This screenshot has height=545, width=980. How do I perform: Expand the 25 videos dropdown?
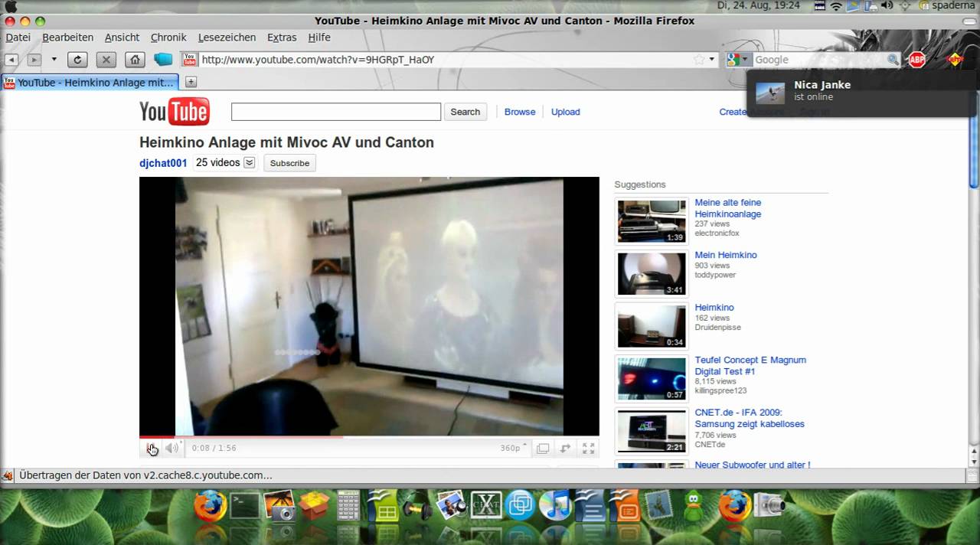(249, 162)
